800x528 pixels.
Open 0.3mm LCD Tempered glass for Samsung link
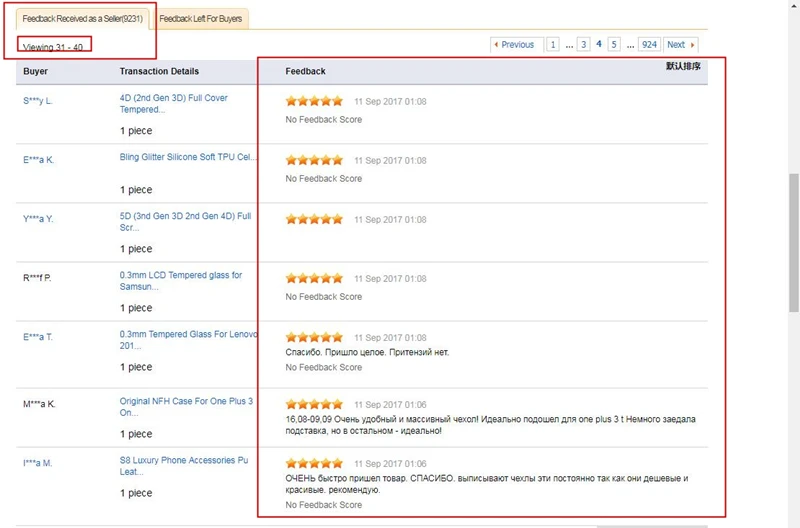point(181,281)
